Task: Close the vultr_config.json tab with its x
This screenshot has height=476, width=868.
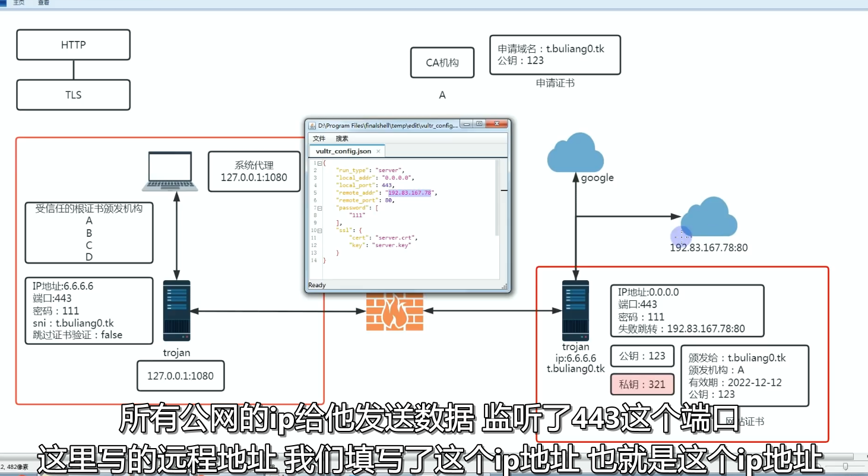Action: point(378,151)
